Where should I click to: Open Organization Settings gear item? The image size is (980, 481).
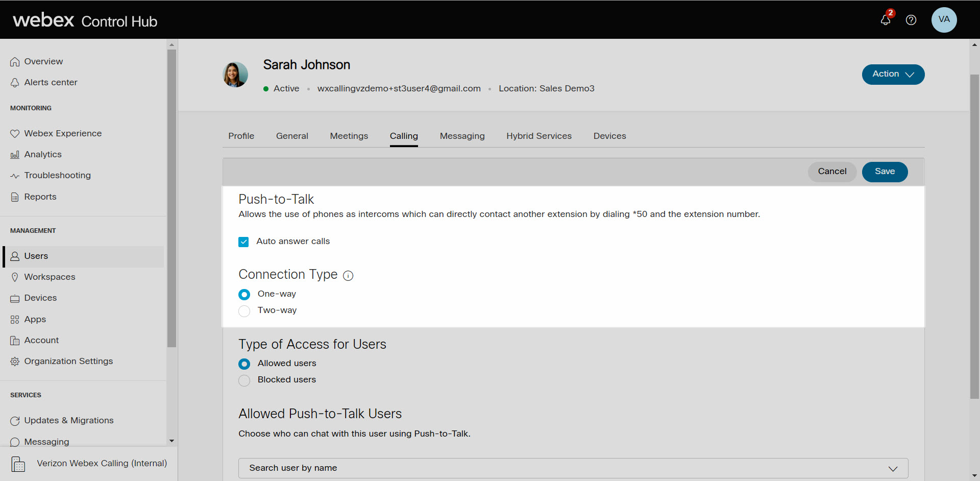(68, 361)
